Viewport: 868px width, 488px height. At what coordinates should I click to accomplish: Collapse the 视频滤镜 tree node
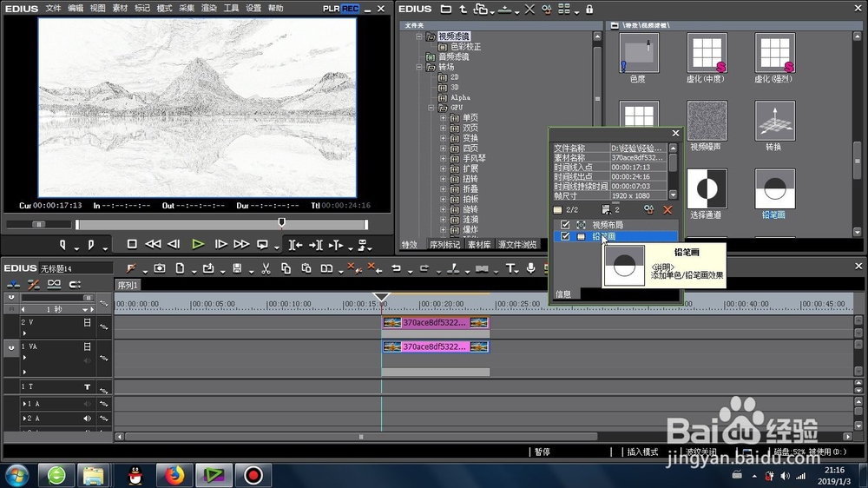(x=419, y=36)
